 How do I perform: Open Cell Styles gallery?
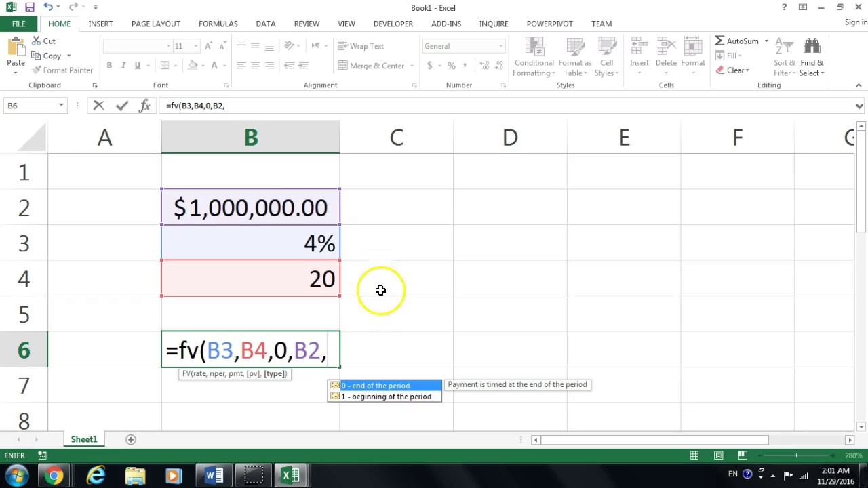click(x=606, y=57)
